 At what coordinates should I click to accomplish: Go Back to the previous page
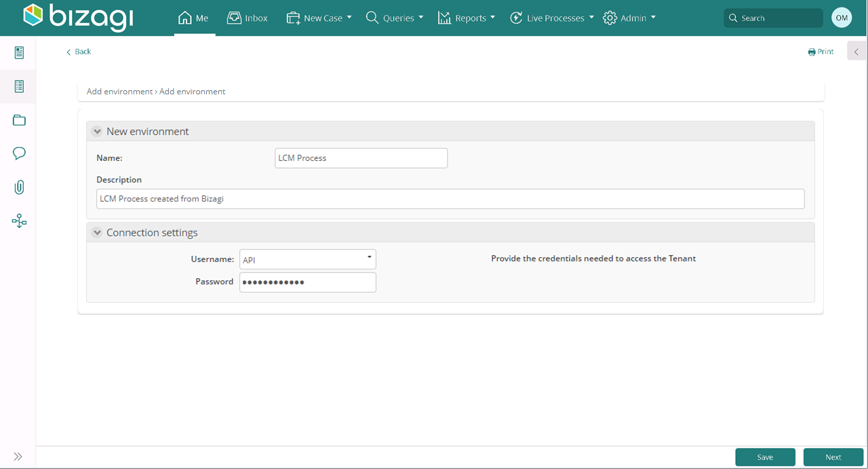[79, 52]
